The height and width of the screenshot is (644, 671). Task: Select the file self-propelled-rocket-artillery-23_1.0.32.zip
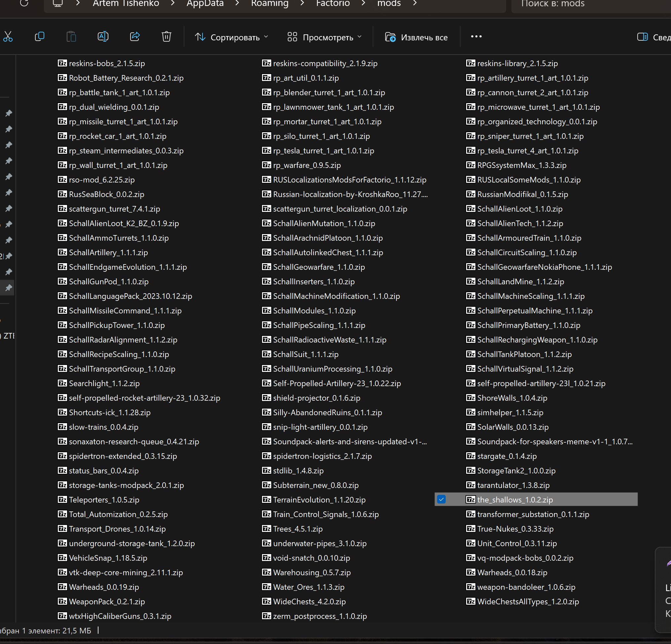click(144, 398)
